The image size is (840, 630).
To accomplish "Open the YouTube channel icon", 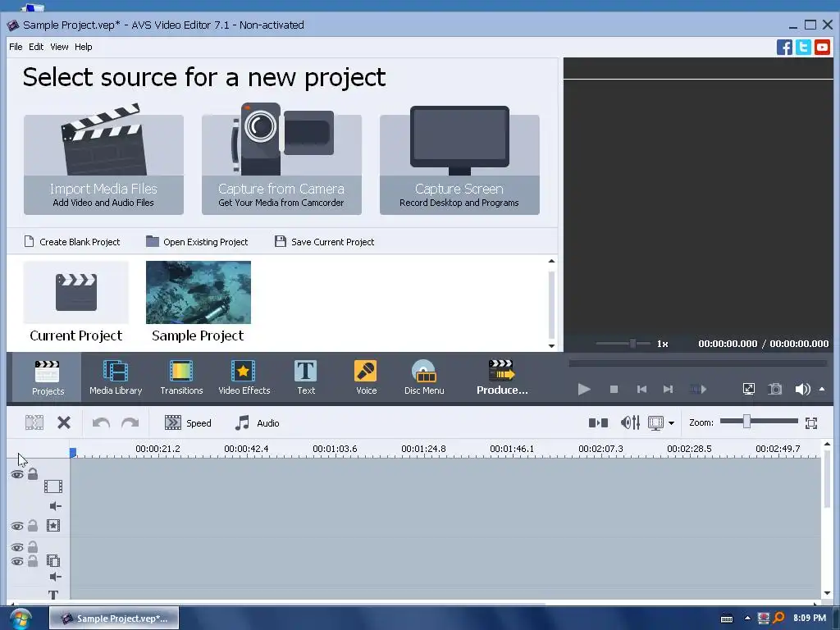I will [822, 47].
